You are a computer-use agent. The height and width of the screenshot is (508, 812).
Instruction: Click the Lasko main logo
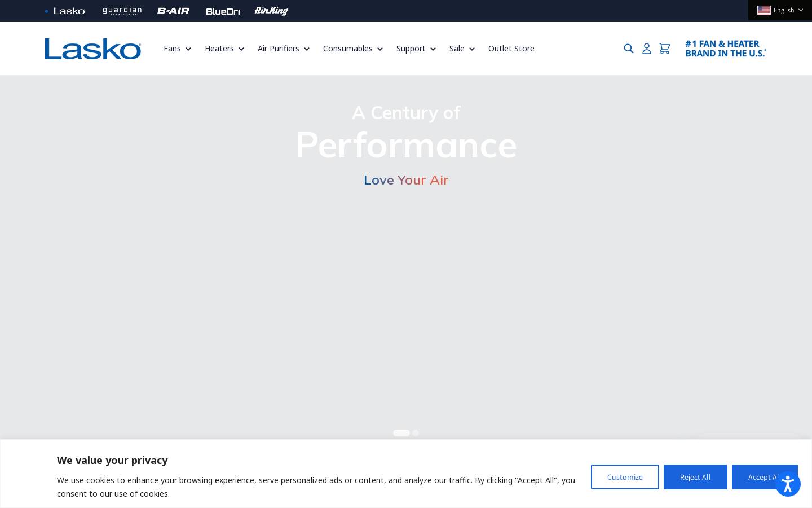[93, 49]
